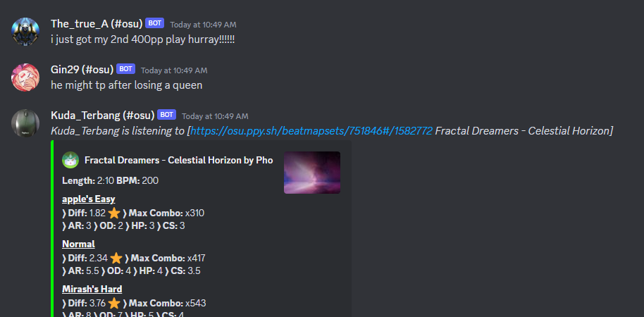Open the Normal difficulty link
Image resolution: width=644 pixels, height=317 pixels.
pyautogui.click(x=78, y=244)
